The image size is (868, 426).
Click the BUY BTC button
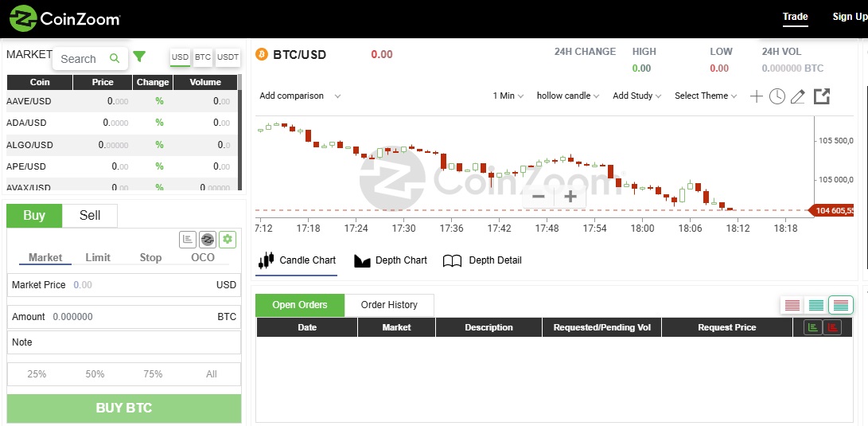click(x=124, y=408)
